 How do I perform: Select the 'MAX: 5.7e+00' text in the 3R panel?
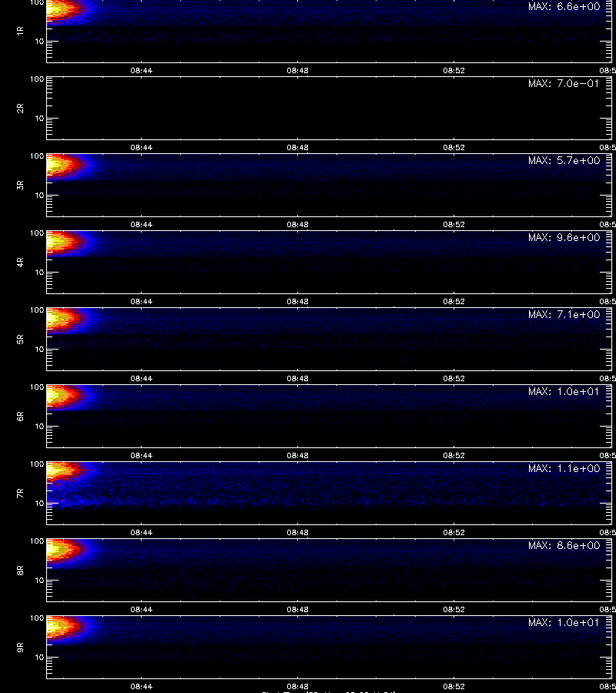click(564, 160)
